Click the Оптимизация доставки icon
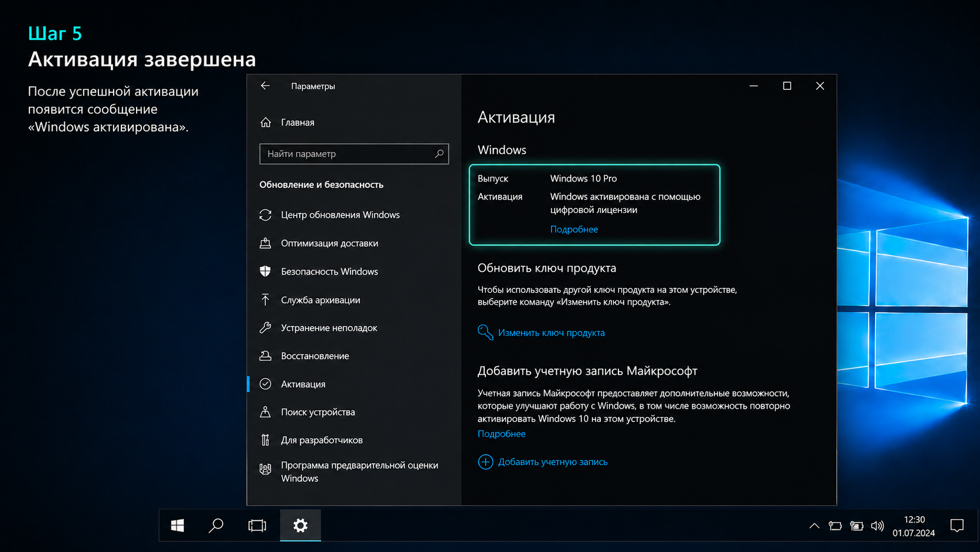Screen dimensions: 980x552 [x=266, y=243]
